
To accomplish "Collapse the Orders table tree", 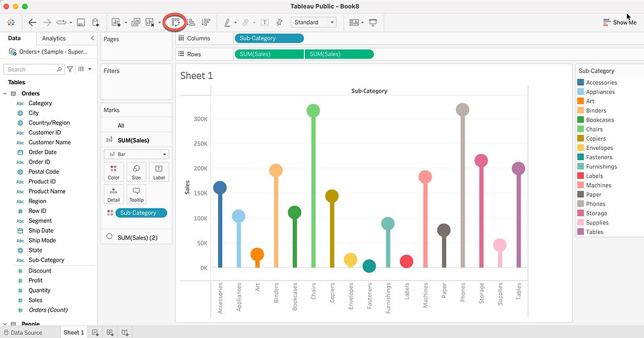I will 5,93.
